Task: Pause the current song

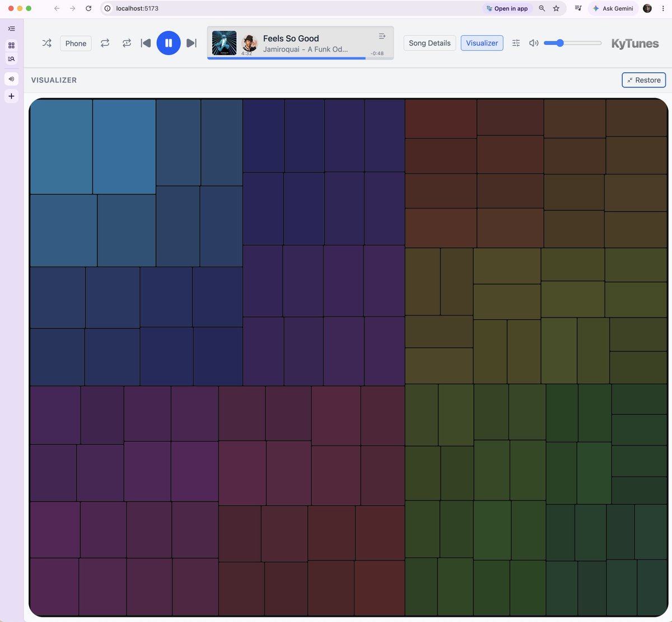Action: (x=169, y=43)
